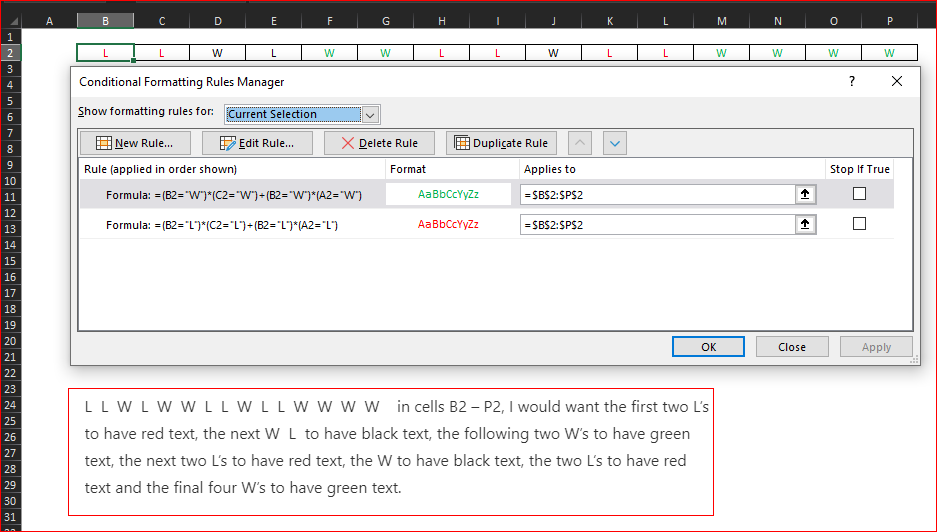This screenshot has width=937, height=532.
Task: Edit Applies to range for the W rule
Action: click(657, 195)
